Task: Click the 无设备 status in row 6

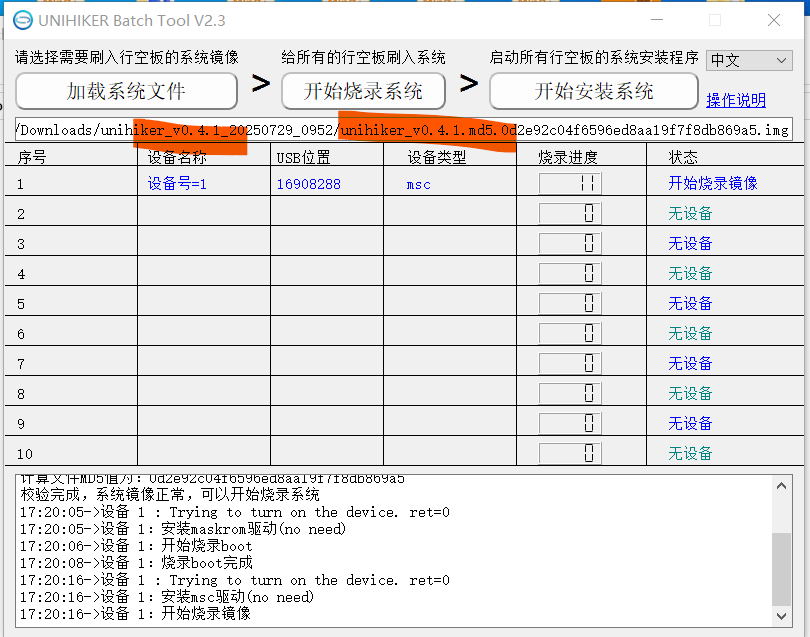Action: [x=690, y=333]
